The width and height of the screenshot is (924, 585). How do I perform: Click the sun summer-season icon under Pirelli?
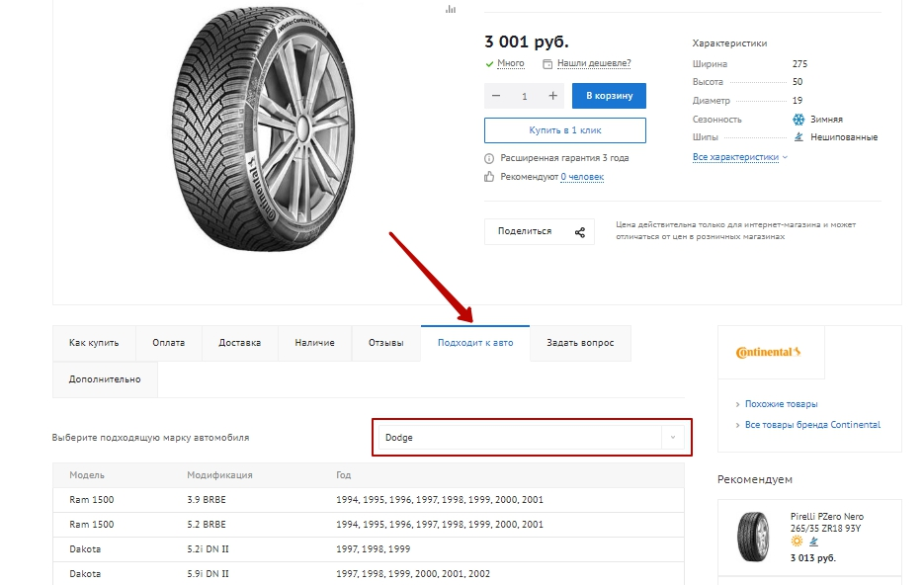coord(797,542)
